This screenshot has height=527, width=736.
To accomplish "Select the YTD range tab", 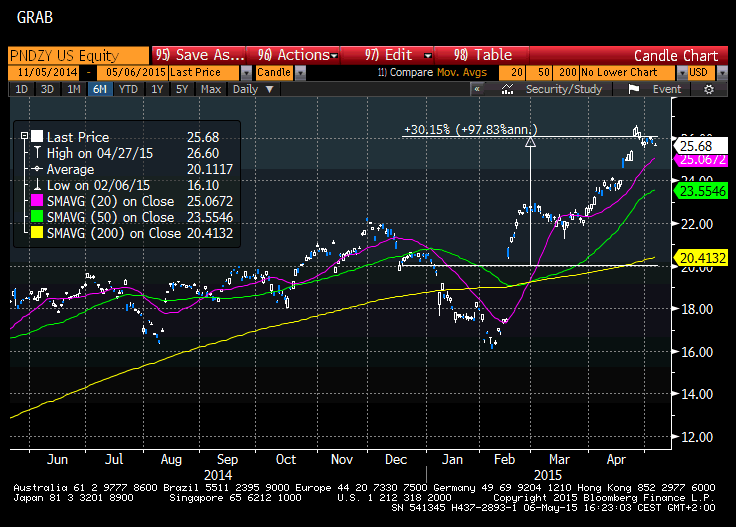I will 128,89.
